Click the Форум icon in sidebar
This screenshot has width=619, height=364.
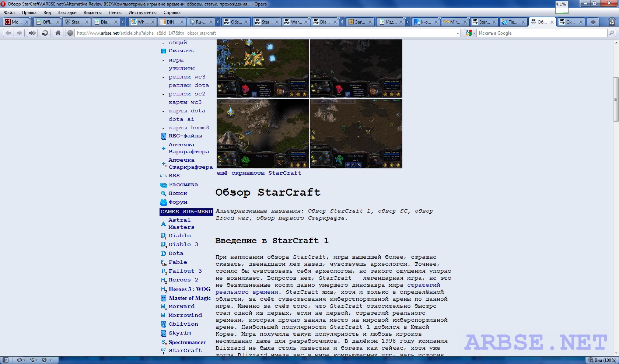[164, 202]
